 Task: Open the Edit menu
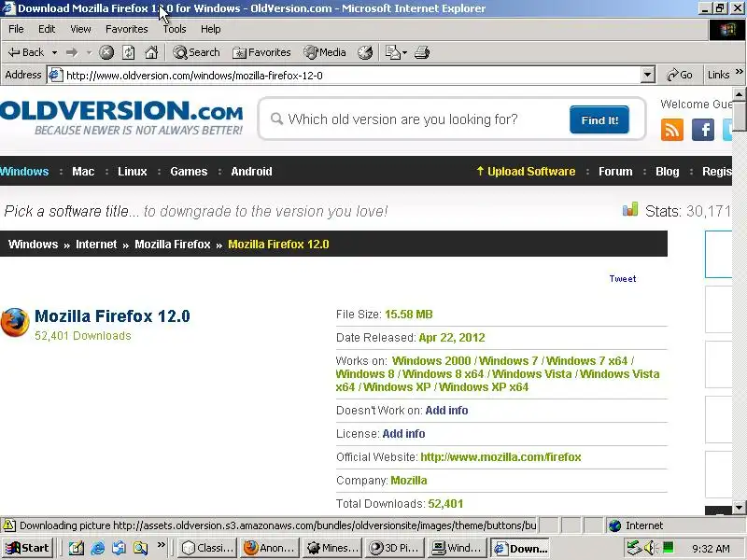tap(47, 29)
